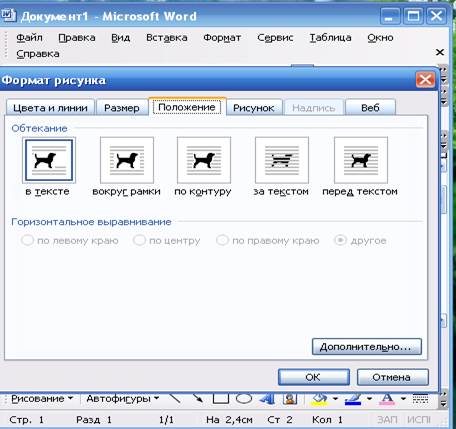Switch to the Веб tab
Viewport: 456px width, 429px height.
click(x=370, y=108)
